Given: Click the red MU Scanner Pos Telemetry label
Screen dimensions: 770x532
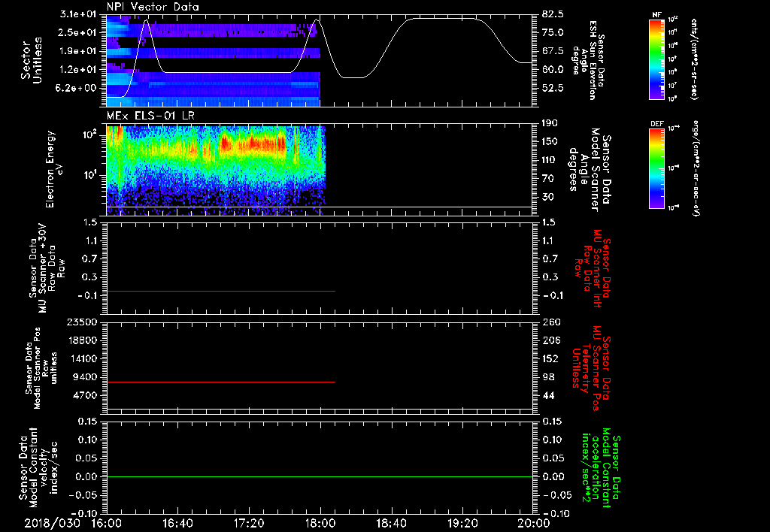Looking at the screenshot, I should pyautogui.click(x=592, y=368).
